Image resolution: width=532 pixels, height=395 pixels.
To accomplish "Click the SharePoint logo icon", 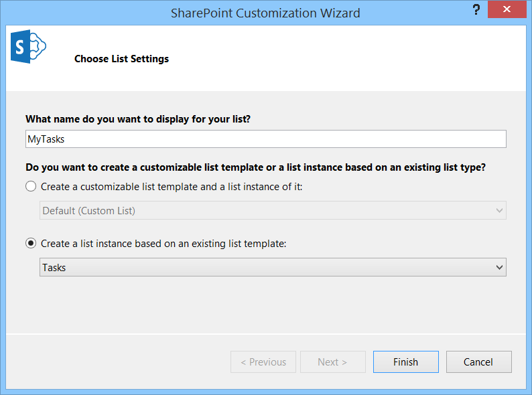I will [x=28, y=46].
